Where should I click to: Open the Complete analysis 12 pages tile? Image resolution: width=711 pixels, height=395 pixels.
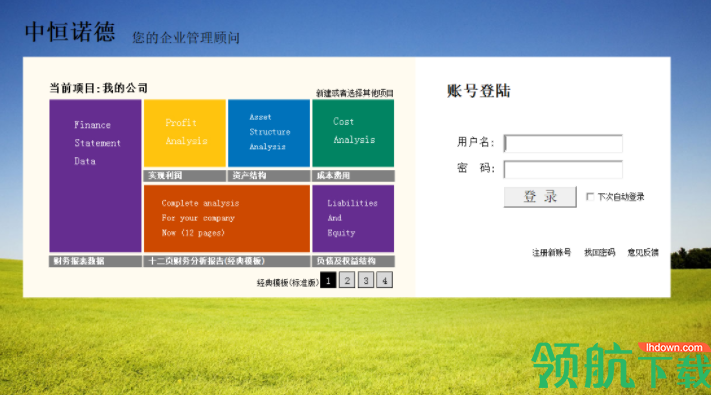click(x=227, y=218)
